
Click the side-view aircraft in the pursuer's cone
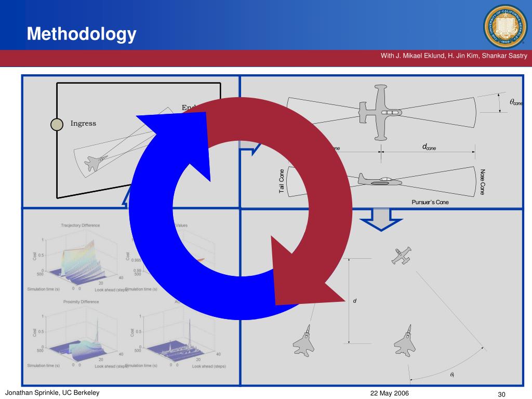tap(379, 180)
